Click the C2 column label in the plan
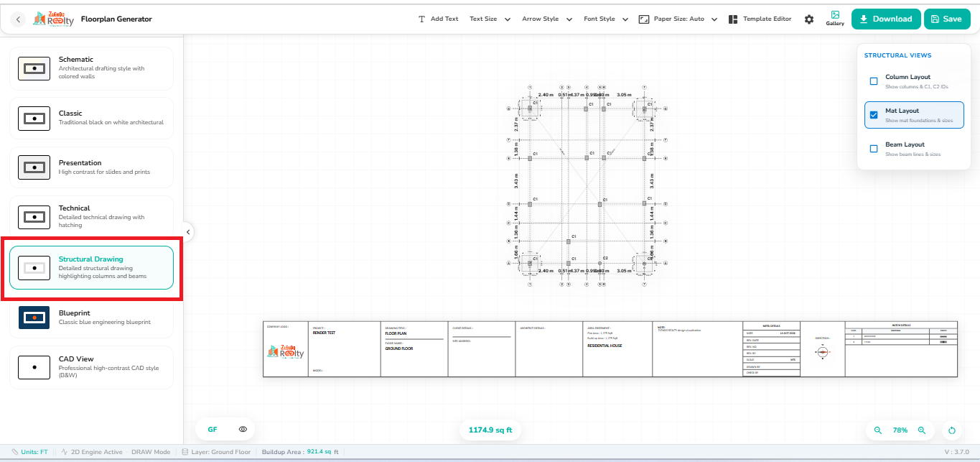Screen dimensions: 980x462 point(605,258)
